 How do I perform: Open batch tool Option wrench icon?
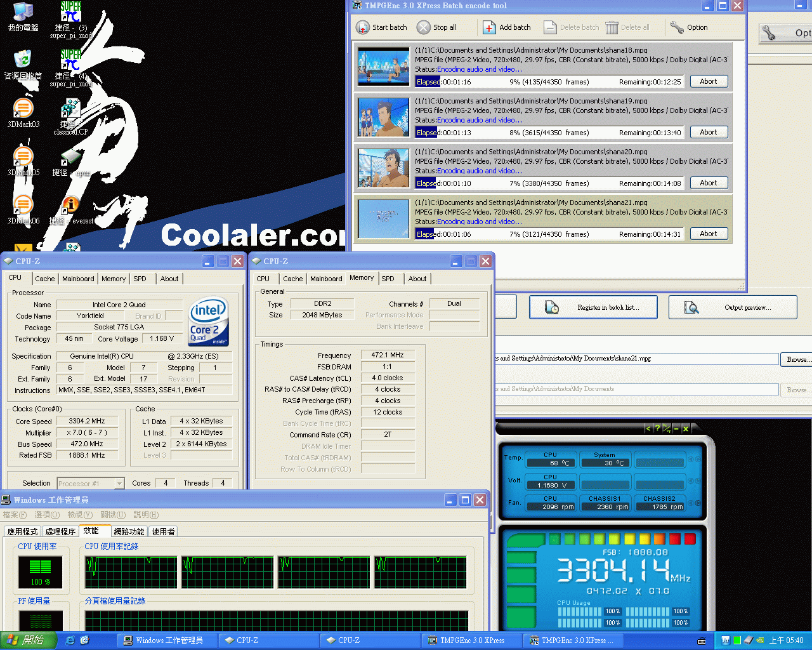pyautogui.click(x=677, y=27)
